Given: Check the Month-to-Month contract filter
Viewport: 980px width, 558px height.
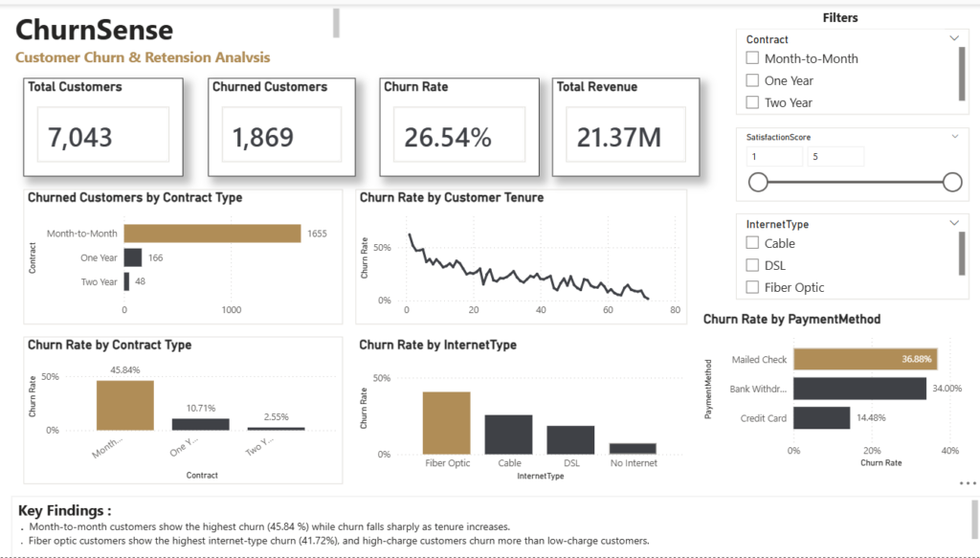Looking at the screenshot, I should [x=752, y=58].
